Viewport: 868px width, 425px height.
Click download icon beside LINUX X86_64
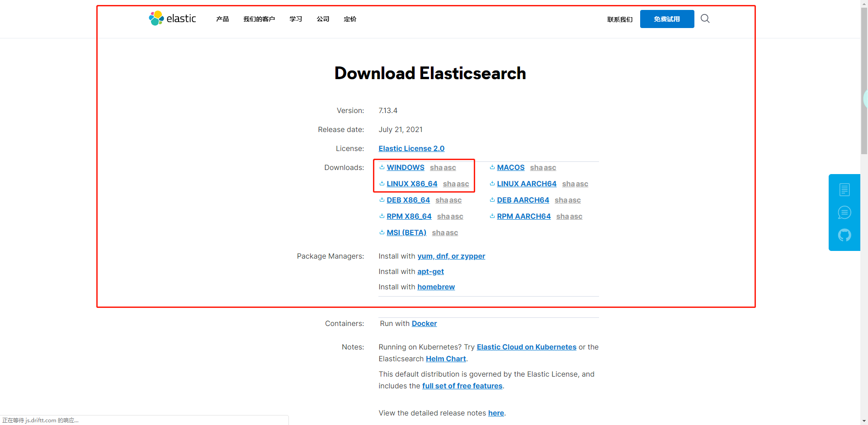point(382,184)
